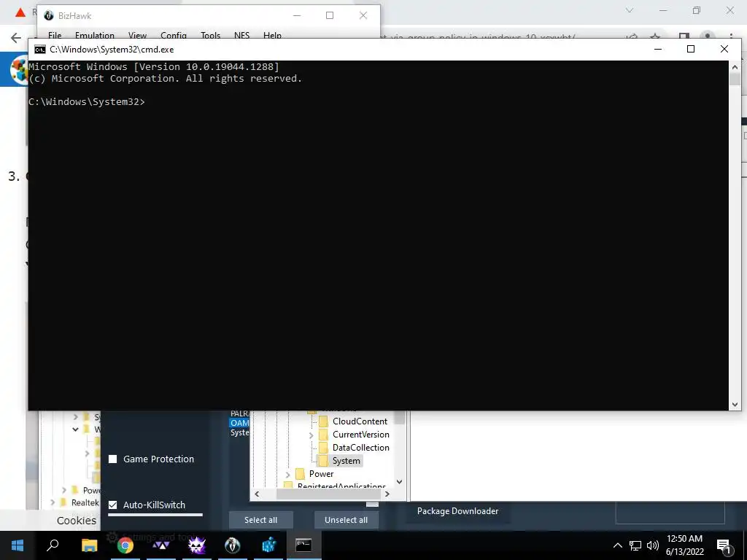Click the registry tree scroll-left arrow
This screenshot has width=747, height=560.
pos(258,494)
